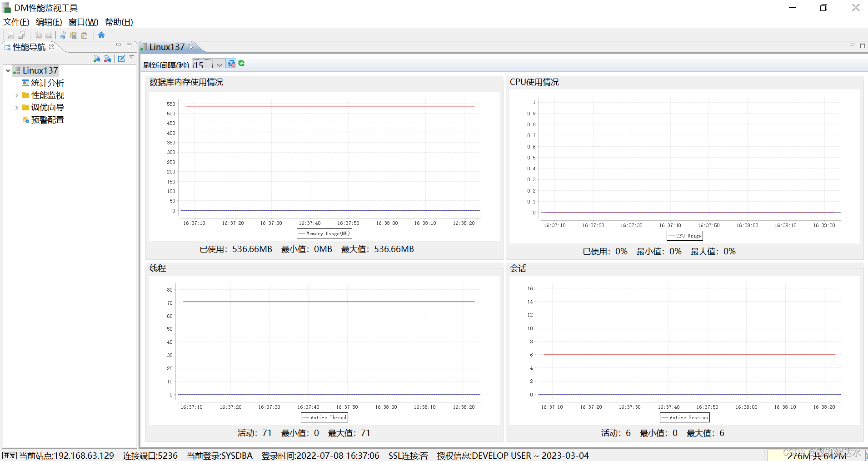
Task: Click CPU 已使用: 0% value
Action: click(605, 252)
